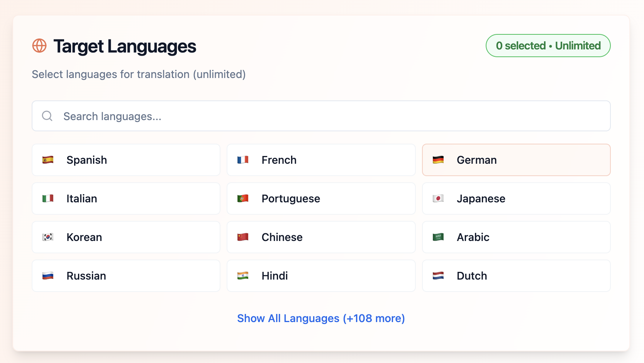Click the China flag icon
Screen dimensions: 644x363
tap(243, 237)
